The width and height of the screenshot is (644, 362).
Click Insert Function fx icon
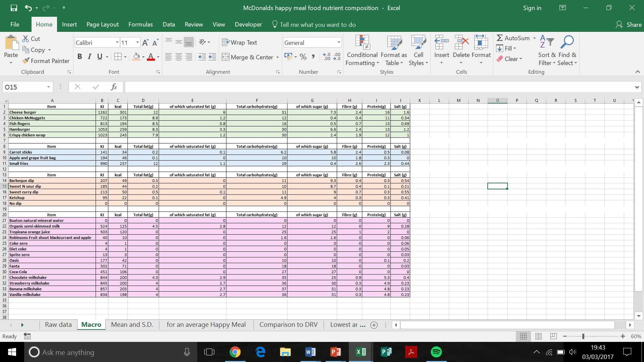click(114, 87)
